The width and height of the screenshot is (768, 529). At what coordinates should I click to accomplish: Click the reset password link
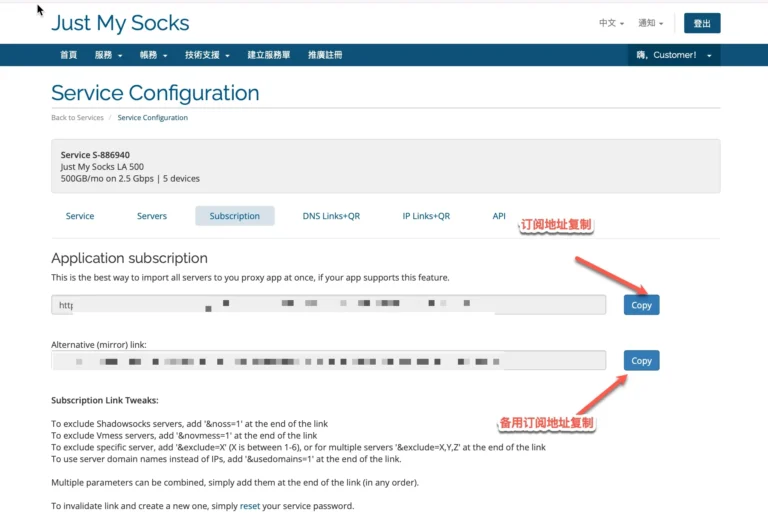(x=250, y=506)
